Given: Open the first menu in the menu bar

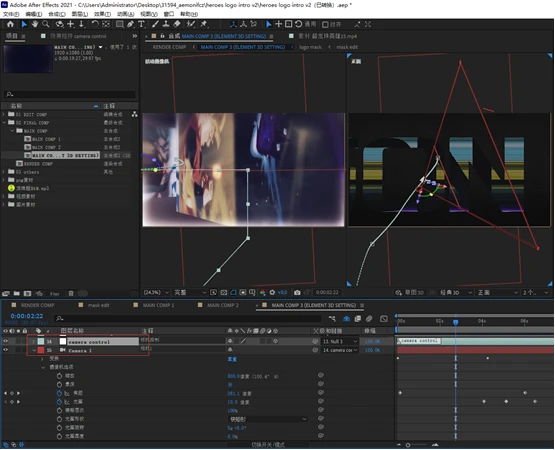Looking at the screenshot, I should coord(11,14).
